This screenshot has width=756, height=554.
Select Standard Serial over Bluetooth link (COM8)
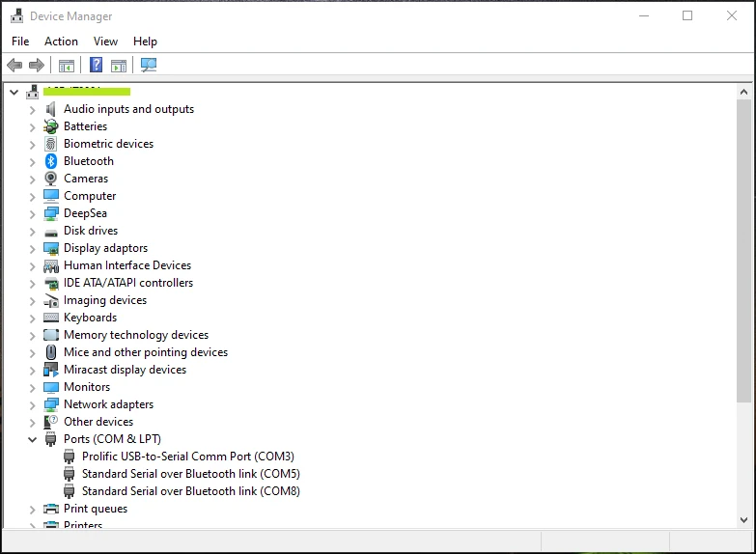(x=191, y=491)
